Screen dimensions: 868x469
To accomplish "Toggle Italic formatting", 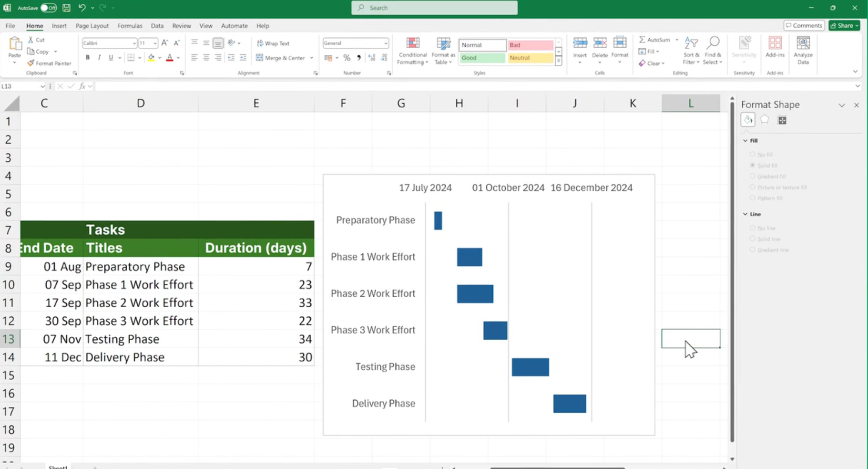I will coord(99,58).
